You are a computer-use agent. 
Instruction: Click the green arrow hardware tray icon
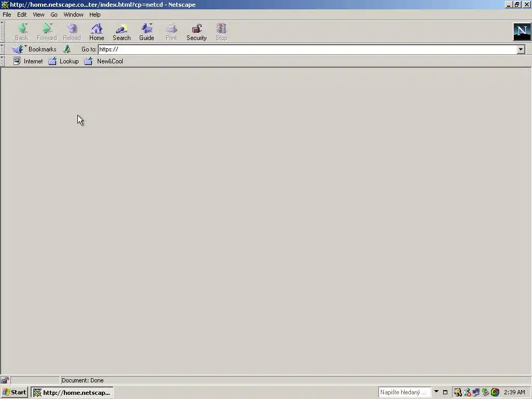coord(486,392)
